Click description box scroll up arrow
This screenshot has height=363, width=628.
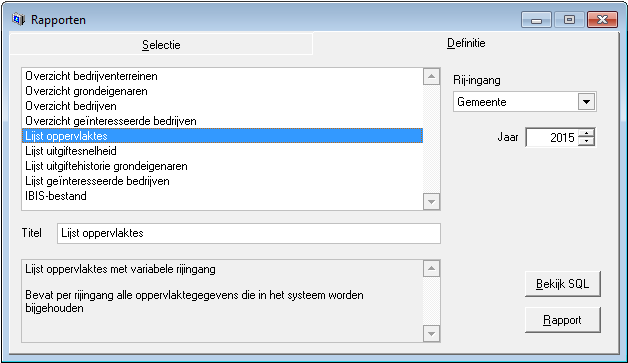coord(431,268)
